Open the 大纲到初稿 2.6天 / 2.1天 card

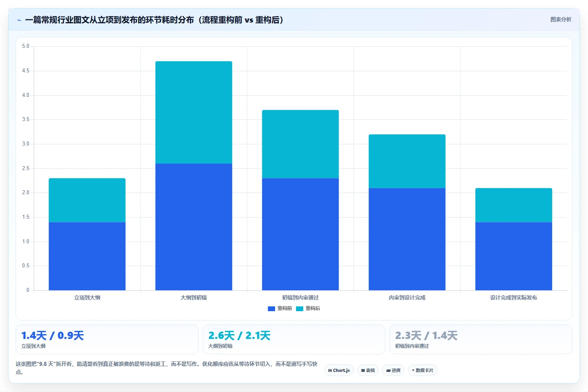tap(294, 339)
